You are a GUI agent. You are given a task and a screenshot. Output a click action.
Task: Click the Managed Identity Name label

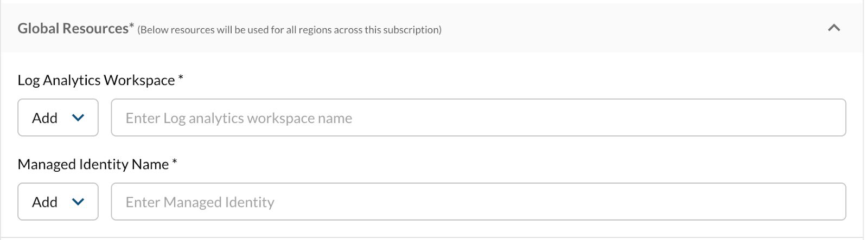coord(93,164)
